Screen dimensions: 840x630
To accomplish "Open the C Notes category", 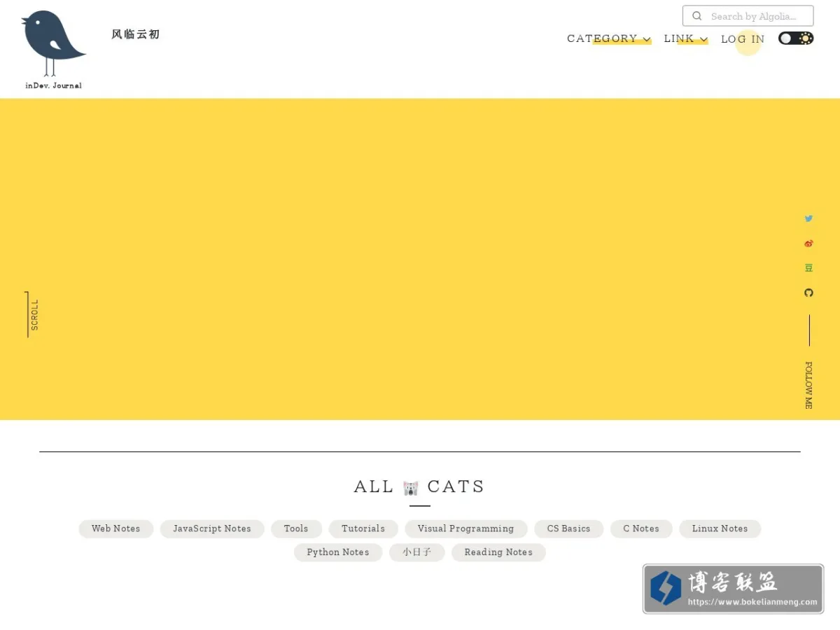I will (641, 528).
